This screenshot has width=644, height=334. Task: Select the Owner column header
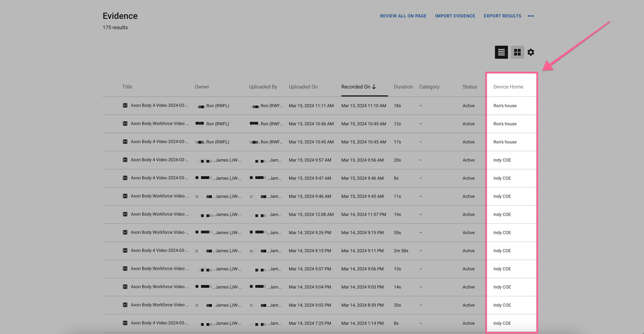[202, 87]
